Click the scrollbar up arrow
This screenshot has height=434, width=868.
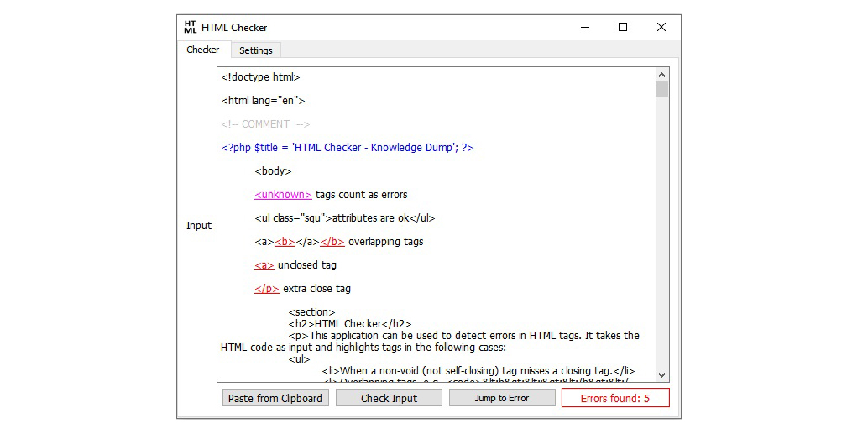(661, 75)
